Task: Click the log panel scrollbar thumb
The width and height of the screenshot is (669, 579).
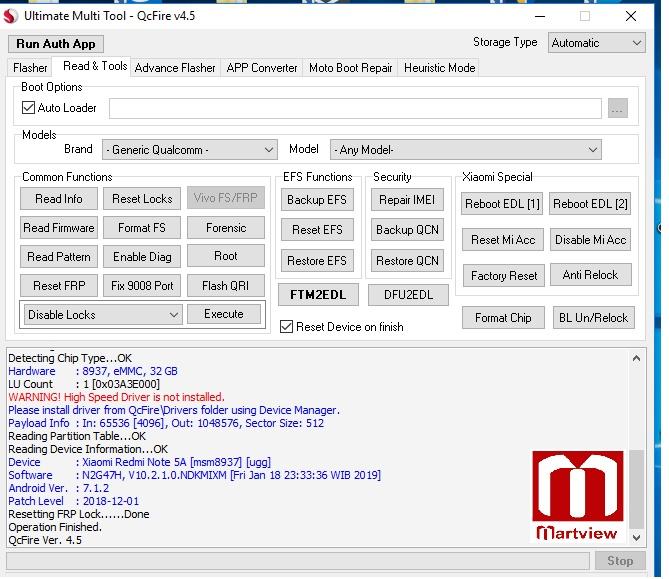Action: [x=636, y=489]
